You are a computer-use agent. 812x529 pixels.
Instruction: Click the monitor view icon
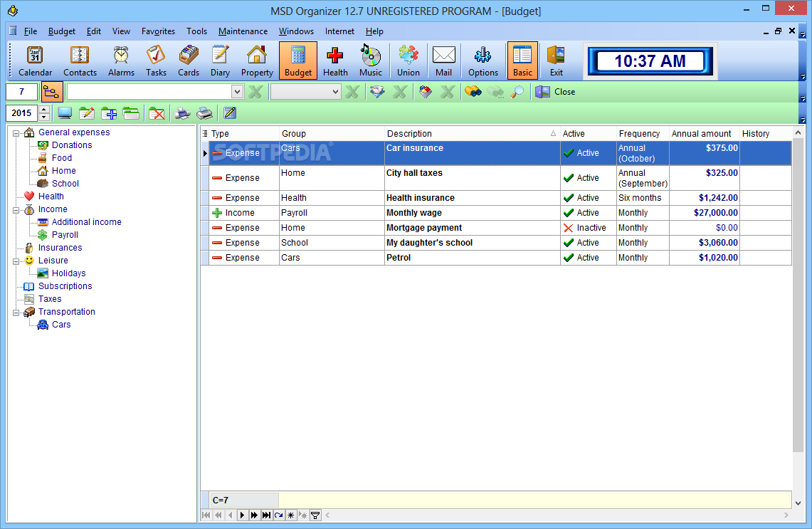(65, 113)
